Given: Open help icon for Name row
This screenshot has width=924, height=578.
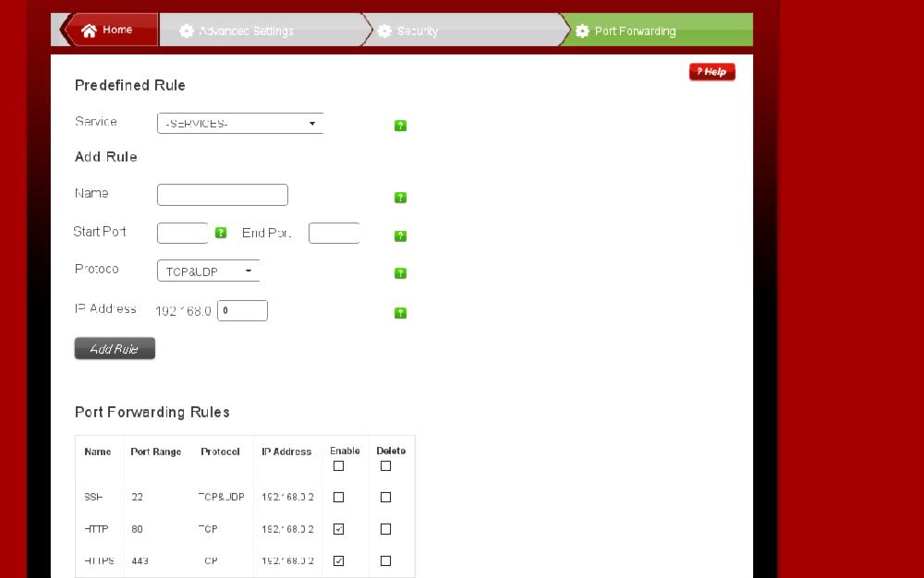Looking at the screenshot, I should pos(400,198).
